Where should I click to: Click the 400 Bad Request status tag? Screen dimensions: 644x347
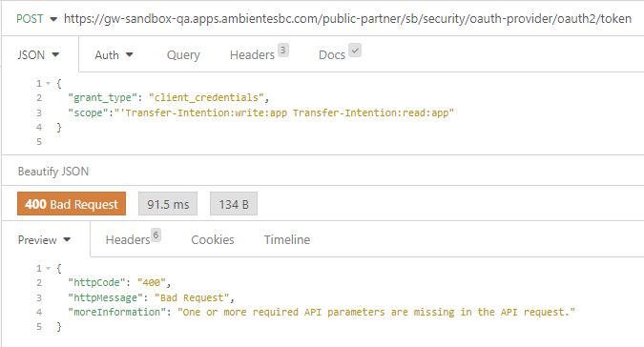click(72, 204)
